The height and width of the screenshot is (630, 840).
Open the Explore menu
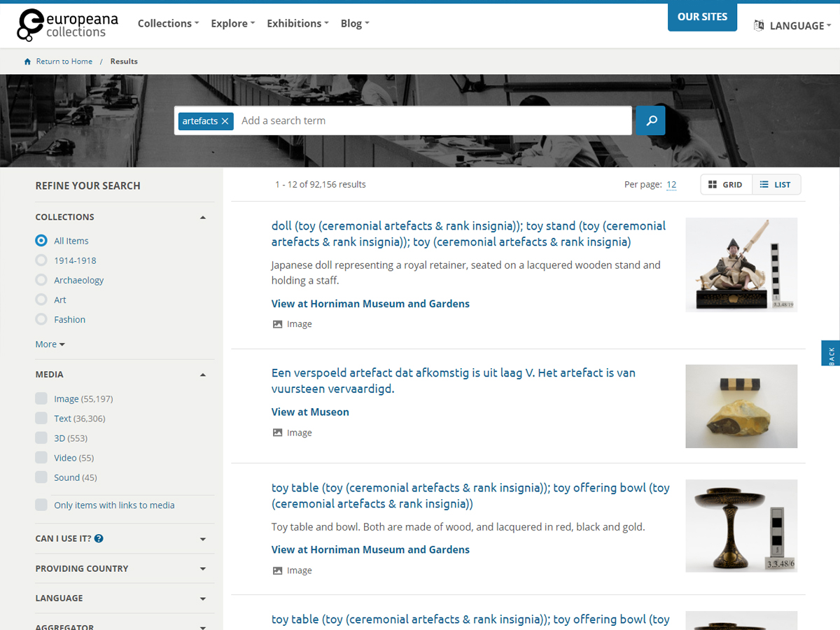coord(232,23)
